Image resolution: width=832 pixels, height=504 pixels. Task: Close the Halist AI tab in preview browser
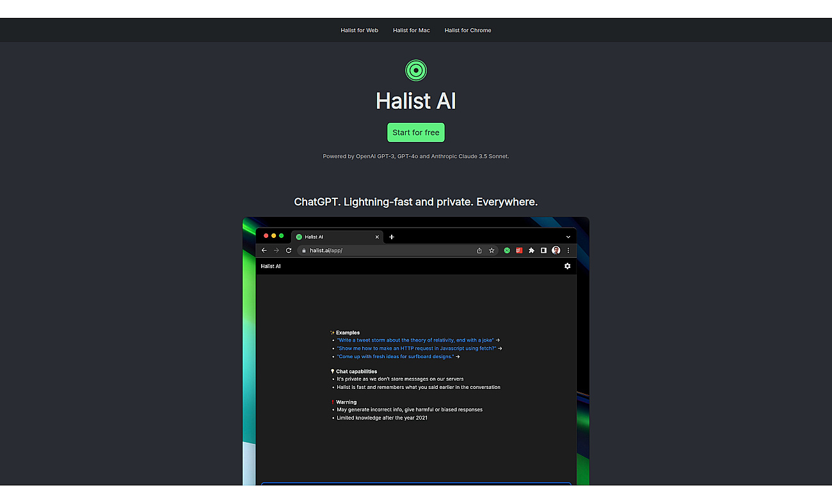point(377,237)
